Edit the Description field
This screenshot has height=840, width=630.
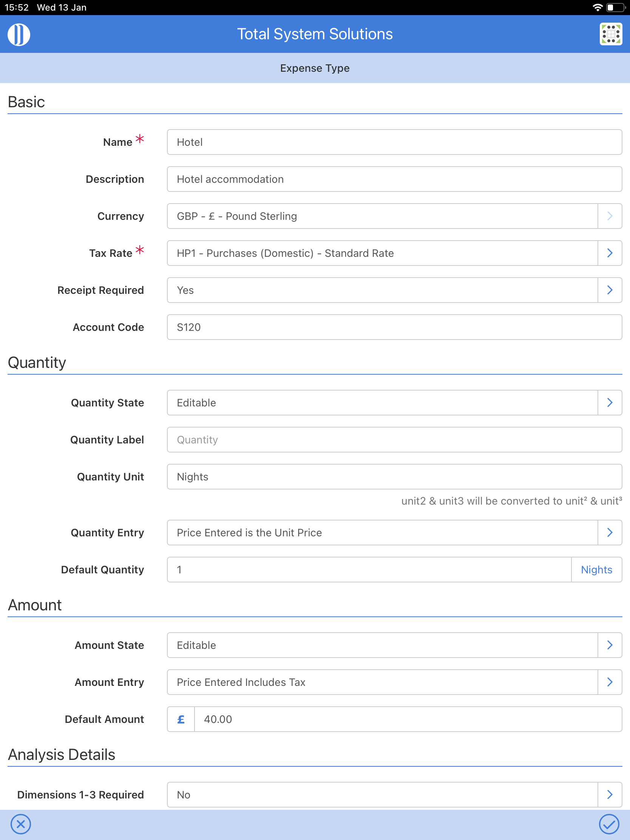[x=395, y=179]
